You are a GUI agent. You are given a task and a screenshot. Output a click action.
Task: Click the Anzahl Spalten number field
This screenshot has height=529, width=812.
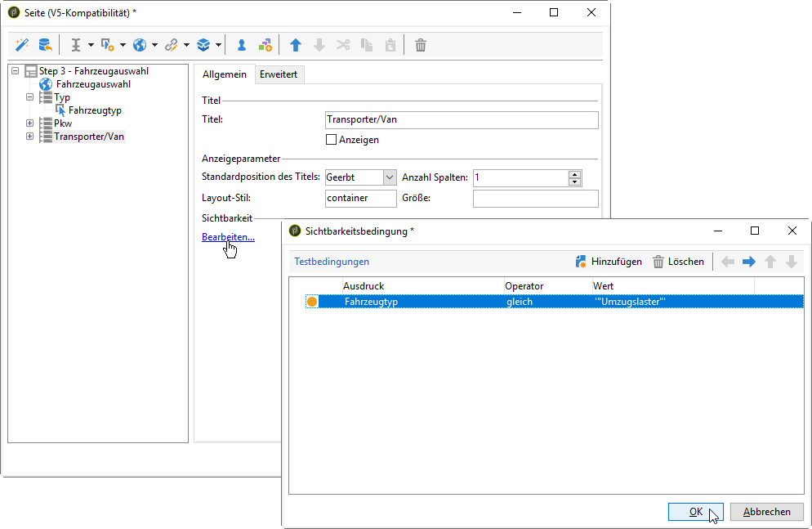coord(521,177)
